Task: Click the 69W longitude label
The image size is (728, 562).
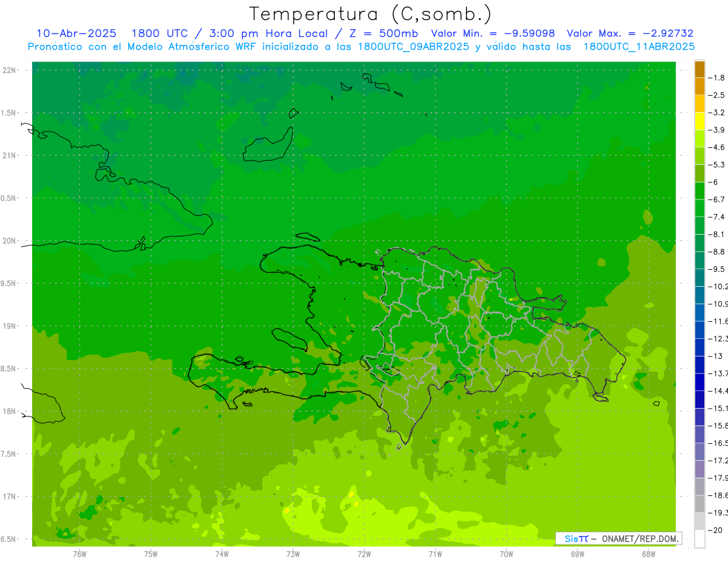Action: tap(578, 554)
